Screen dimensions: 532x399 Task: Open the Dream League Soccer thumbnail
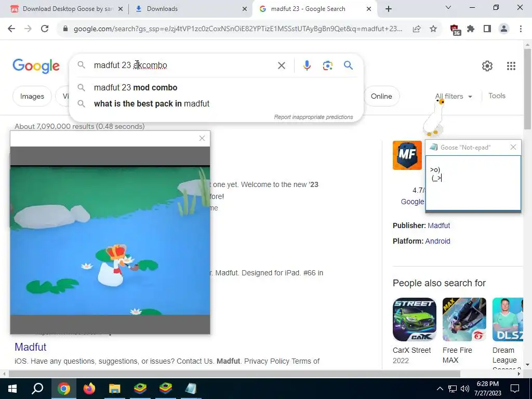pyautogui.click(x=508, y=320)
